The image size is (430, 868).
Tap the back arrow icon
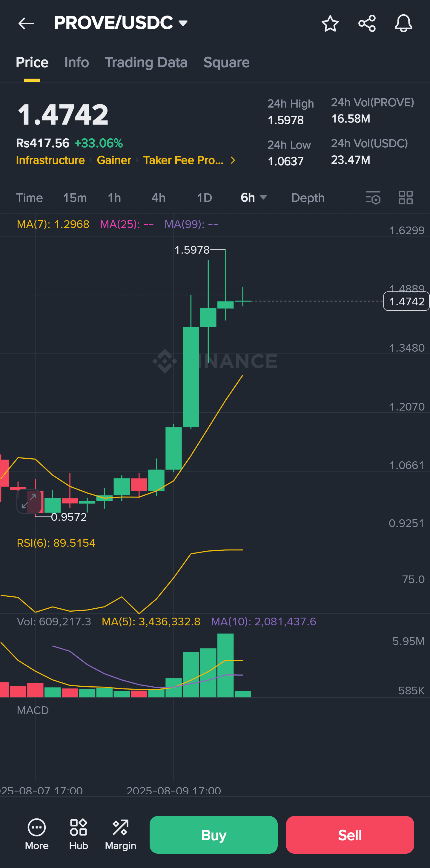point(26,24)
